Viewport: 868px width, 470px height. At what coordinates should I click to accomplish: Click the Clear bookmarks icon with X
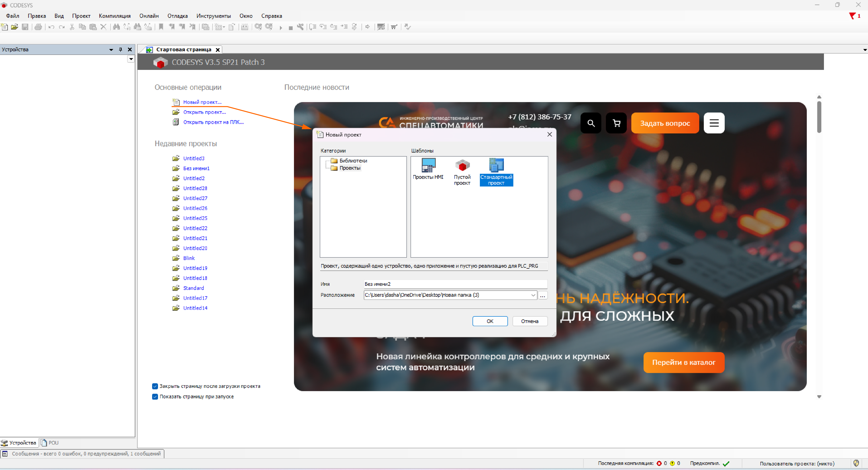tap(193, 27)
